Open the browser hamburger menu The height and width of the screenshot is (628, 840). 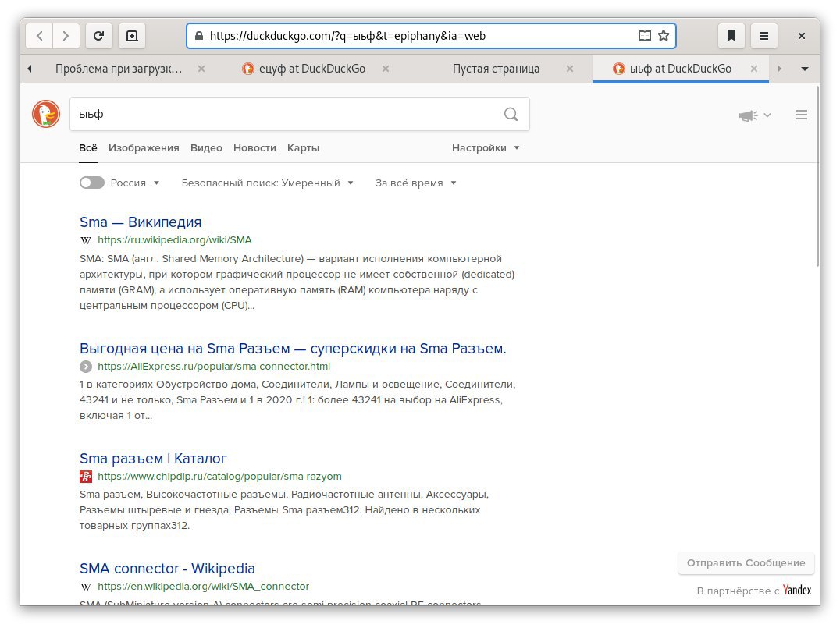tap(764, 36)
